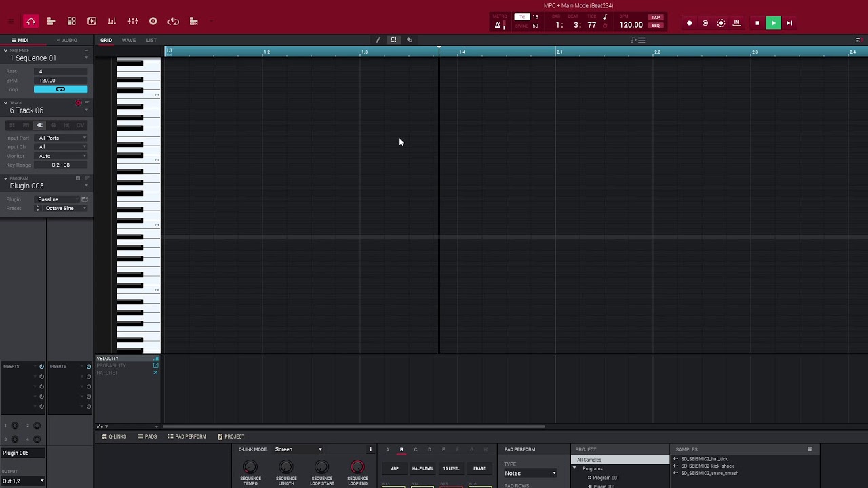Image resolution: width=868 pixels, height=488 pixels.
Task: Select the plugin track type icon
Action: (39, 125)
